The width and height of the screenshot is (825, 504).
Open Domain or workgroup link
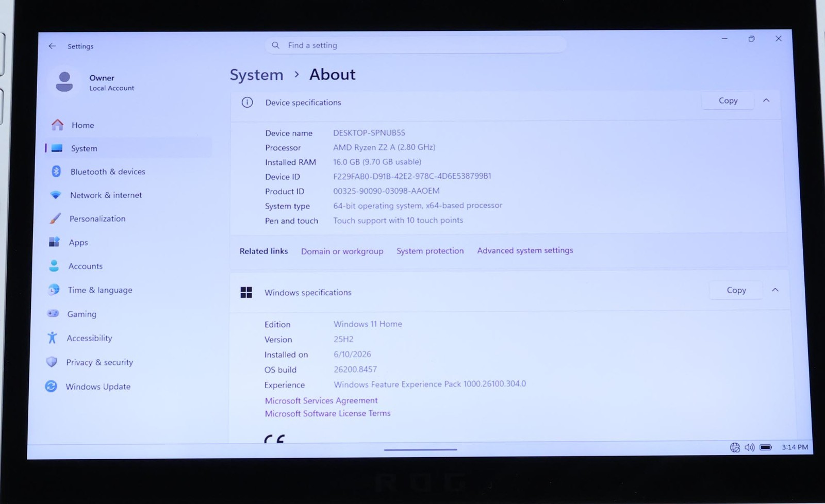coord(342,251)
